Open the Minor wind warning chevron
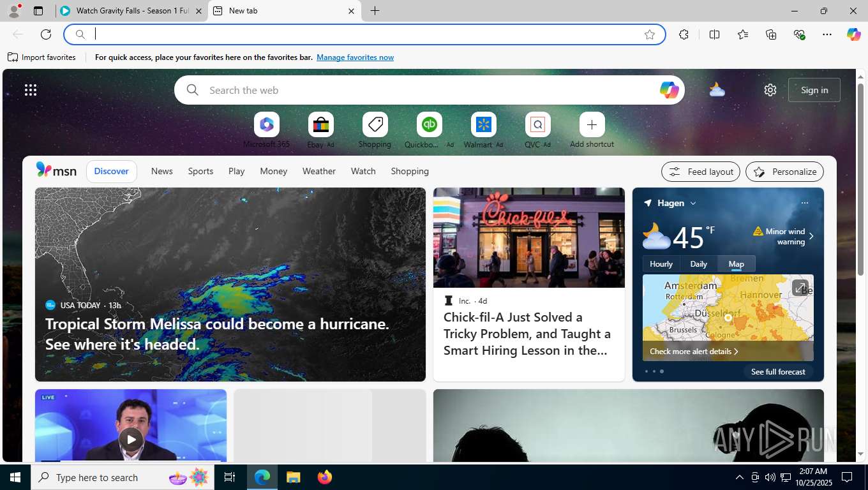The image size is (868, 490). [x=811, y=236]
